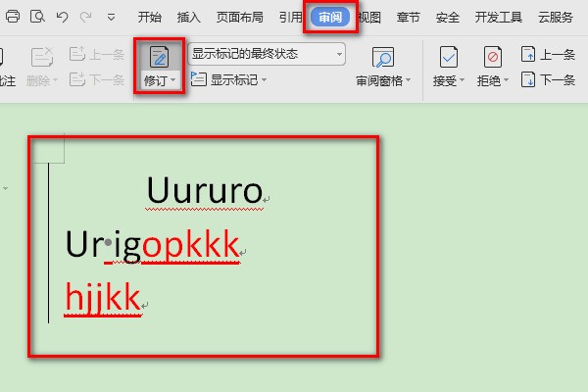Click the inserted text opkkk
This screenshot has width=588, height=392.
190,245
